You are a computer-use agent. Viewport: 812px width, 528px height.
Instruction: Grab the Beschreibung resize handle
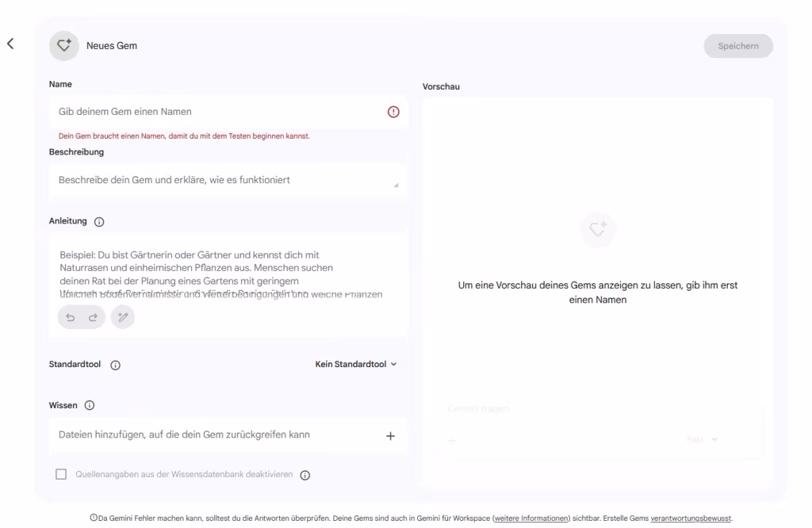point(396,185)
